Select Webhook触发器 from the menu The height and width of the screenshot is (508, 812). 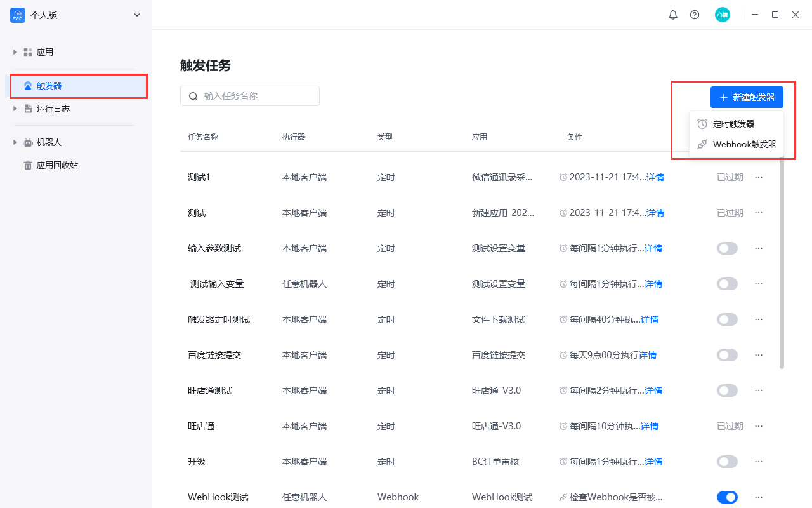click(739, 144)
